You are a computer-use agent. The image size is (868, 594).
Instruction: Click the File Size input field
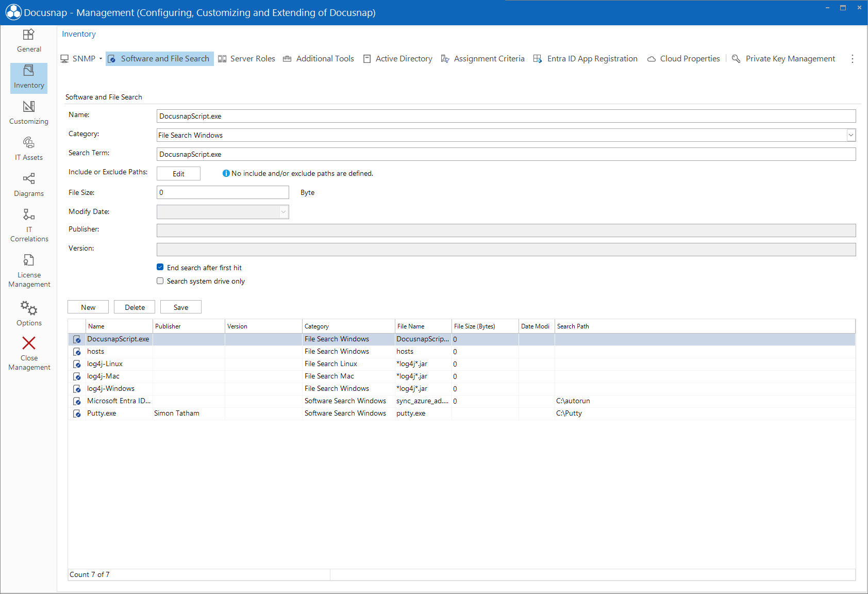223,192
